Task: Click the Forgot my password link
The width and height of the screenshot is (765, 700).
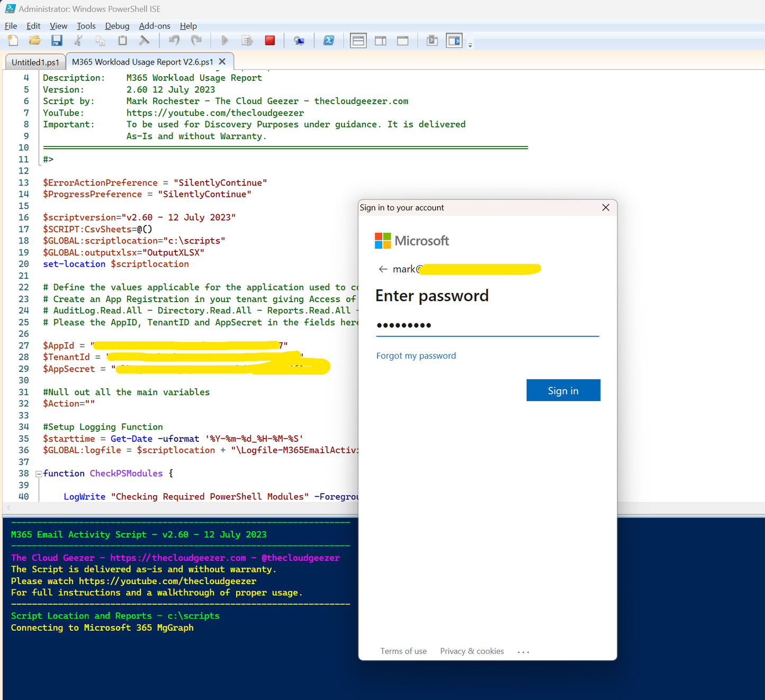Action: tap(416, 356)
